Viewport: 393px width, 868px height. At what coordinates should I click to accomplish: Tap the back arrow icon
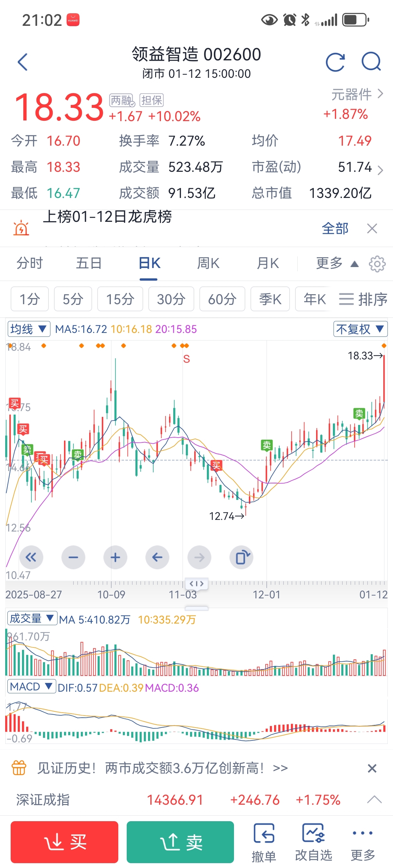[23, 62]
